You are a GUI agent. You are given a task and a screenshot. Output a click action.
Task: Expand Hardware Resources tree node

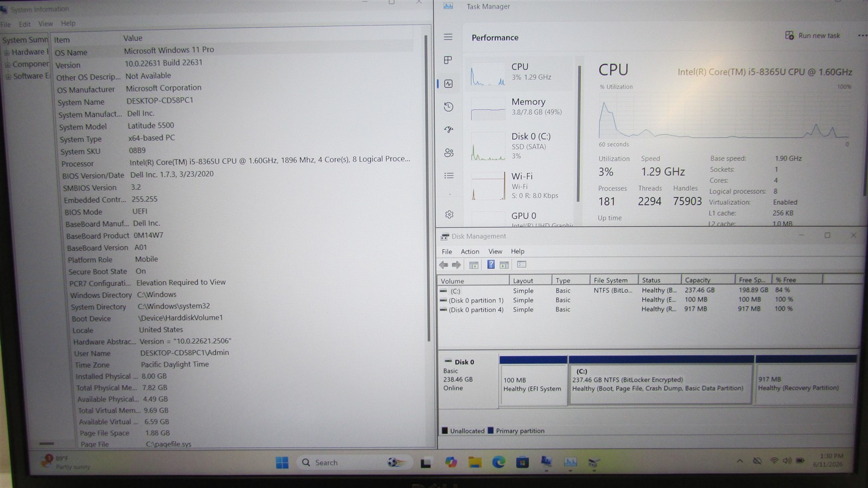pos(8,53)
